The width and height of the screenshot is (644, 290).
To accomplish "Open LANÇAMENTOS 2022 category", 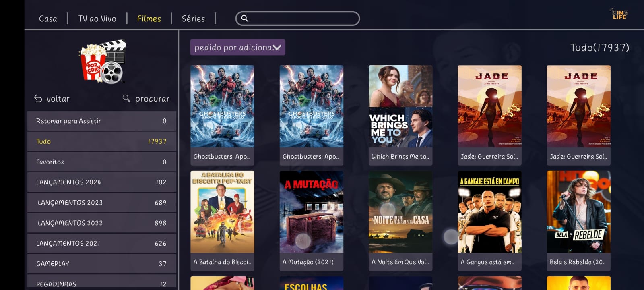I will tap(102, 223).
